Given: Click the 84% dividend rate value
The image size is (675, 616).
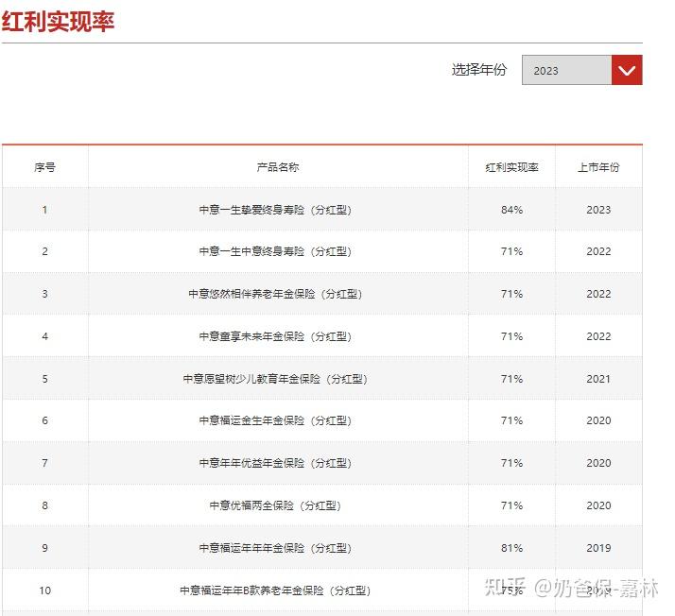Looking at the screenshot, I should (x=511, y=210).
